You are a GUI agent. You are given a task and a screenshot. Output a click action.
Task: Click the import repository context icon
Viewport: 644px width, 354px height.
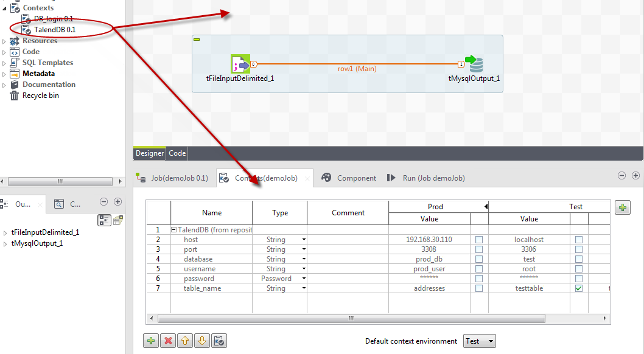click(x=220, y=341)
